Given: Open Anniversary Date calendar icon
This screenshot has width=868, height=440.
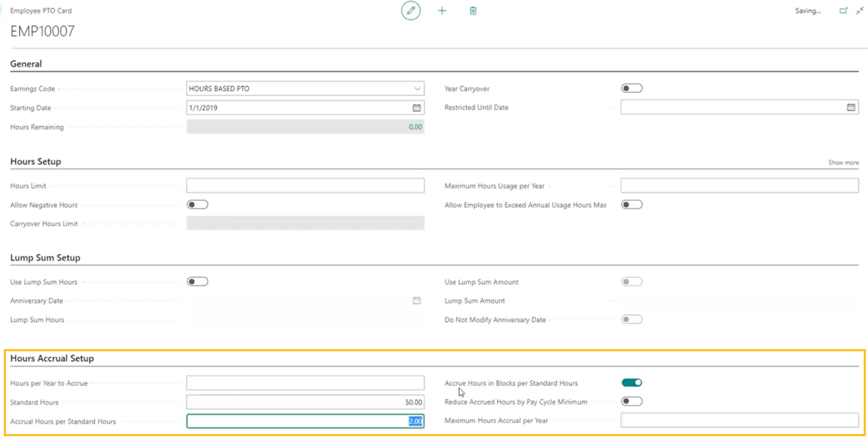Looking at the screenshot, I should [417, 301].
